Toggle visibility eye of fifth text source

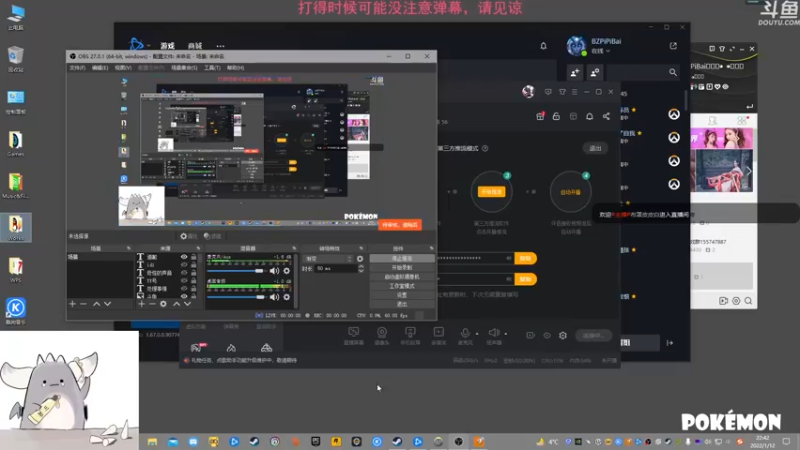(x=184, y=288)
